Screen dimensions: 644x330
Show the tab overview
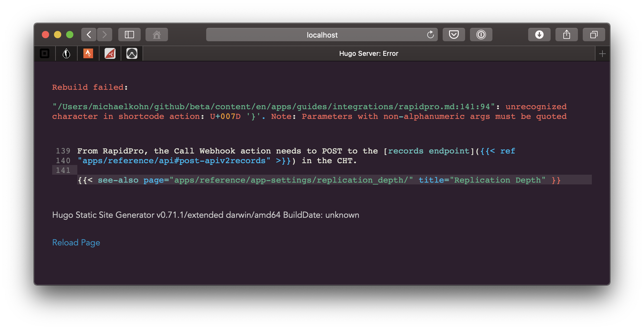coord(593,34)
